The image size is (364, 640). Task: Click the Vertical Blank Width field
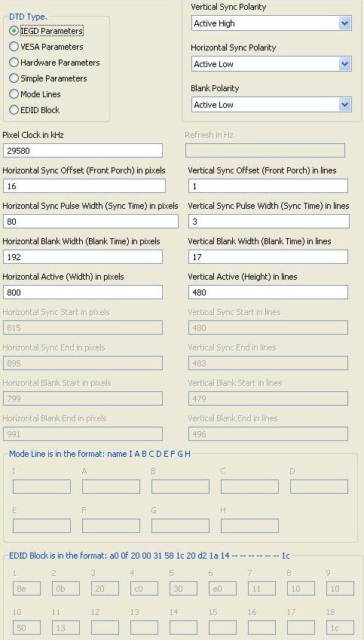[268, 257]
